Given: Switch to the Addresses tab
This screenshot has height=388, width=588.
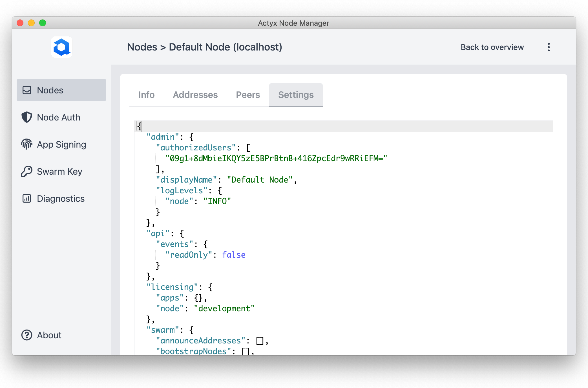Looking at the screenshot, I should click(x=195, y=95).
